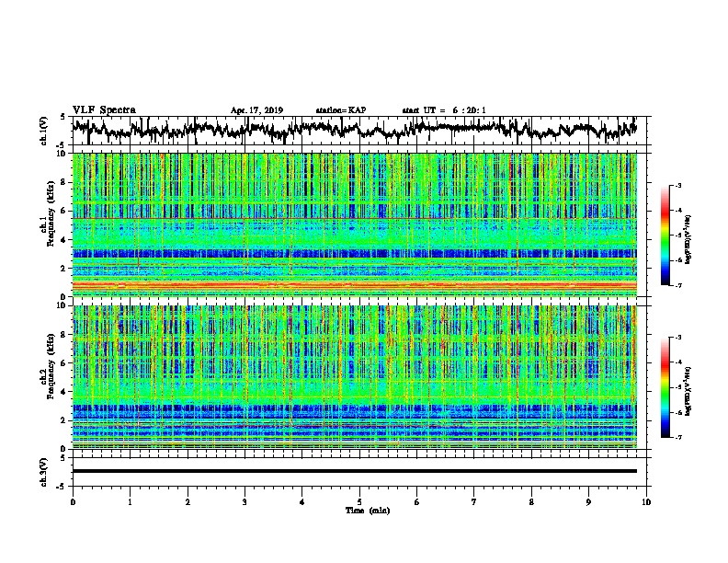The width and height of the screenshot is (728, 563).
Task: Click the "VLF Spectra" plot title
Action: pyautogui.click(x=104, y=109)
